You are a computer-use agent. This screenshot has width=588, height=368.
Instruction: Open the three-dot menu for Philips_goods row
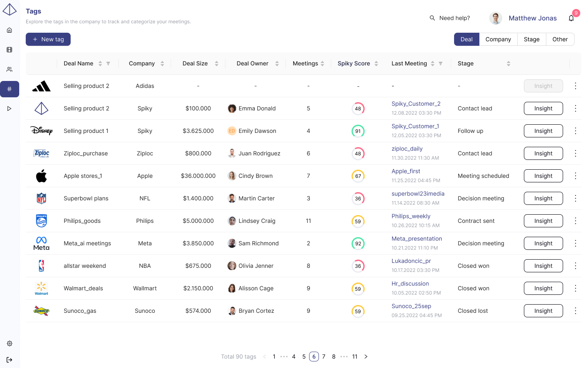coord(575,221)
